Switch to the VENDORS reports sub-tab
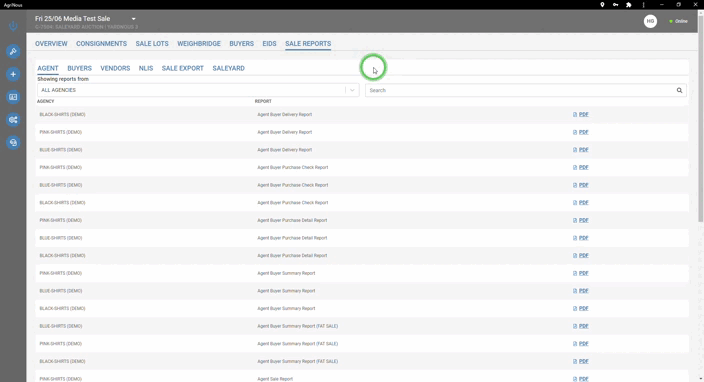The image size is (704, 382). point(115,68)
